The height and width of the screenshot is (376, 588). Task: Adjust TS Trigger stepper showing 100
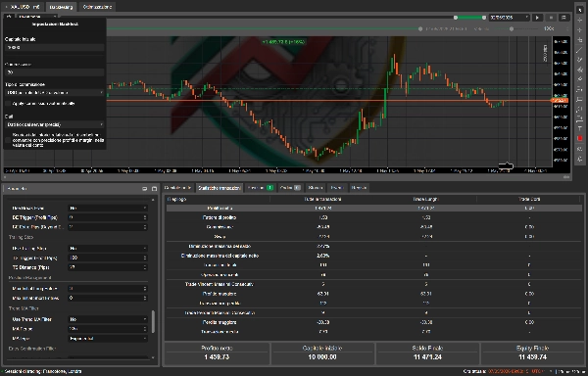tap(145, 258)
